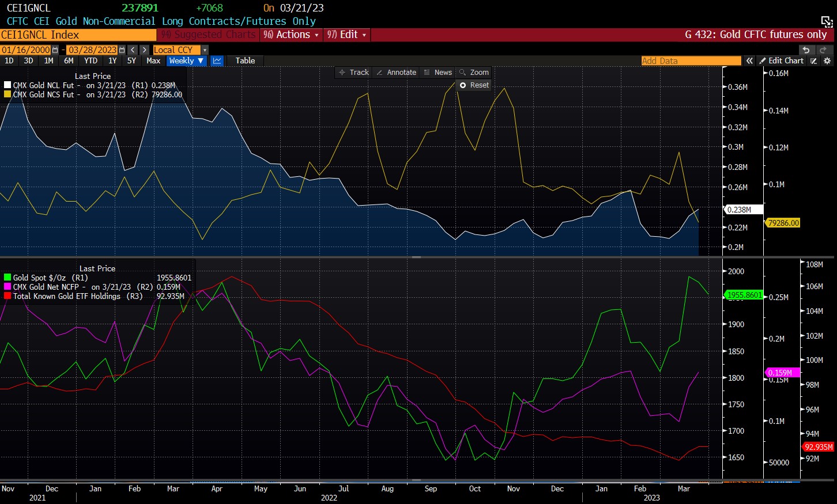Screen dimensions: 837x504
Task: Click the pop-out window icon
Action: coord(827,22)
